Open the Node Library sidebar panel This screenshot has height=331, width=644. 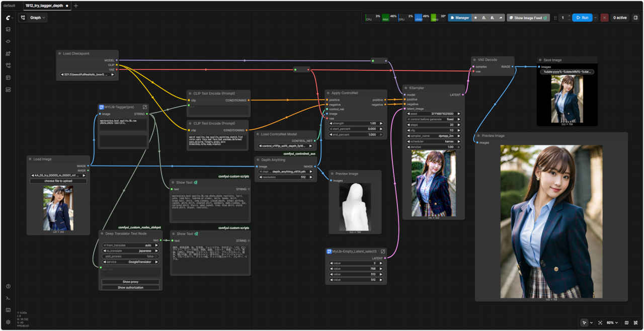coord(8,53)
